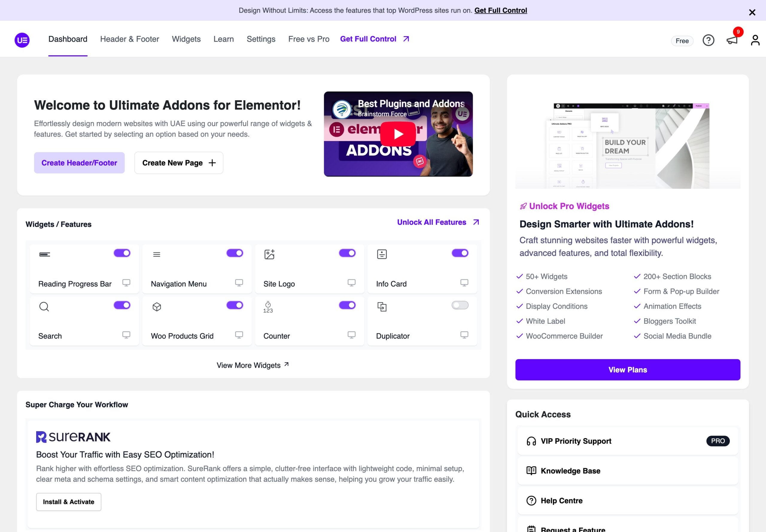Open the Info Card demo monitor icon

[x=464, y=283]
